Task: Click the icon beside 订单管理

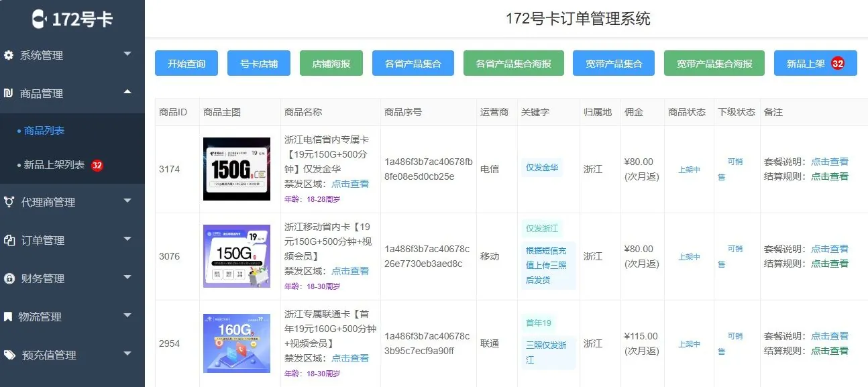Action: [9, 240]
